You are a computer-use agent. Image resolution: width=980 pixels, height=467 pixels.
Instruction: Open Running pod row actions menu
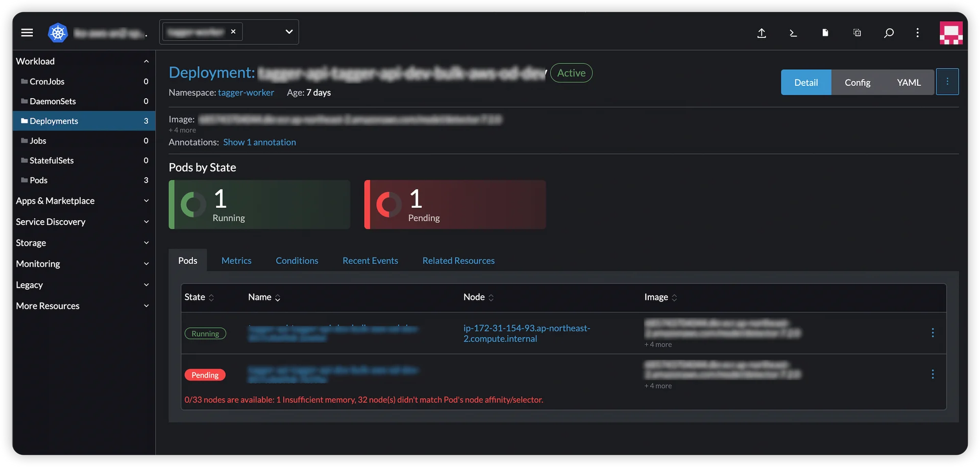click(x=933, y=333)
